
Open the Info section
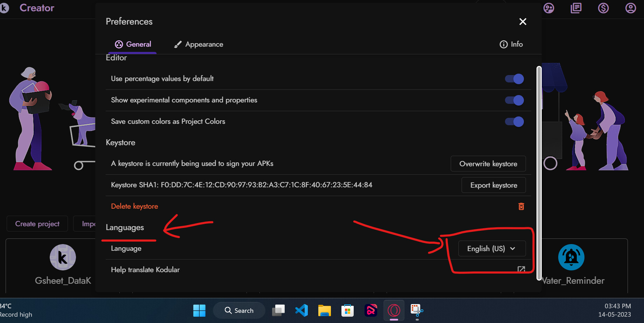pos(511,44)
